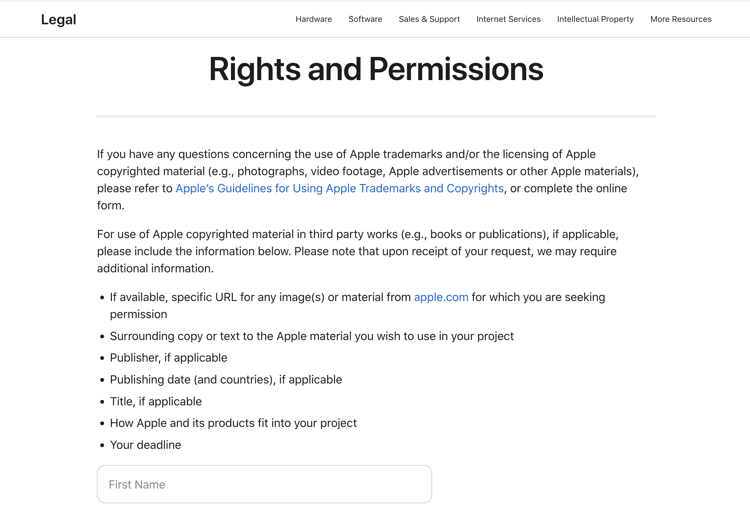Open Apple's Guidelines for Trademarks and Copyrights link
The image size is (750, 507).
coord(339,188)
